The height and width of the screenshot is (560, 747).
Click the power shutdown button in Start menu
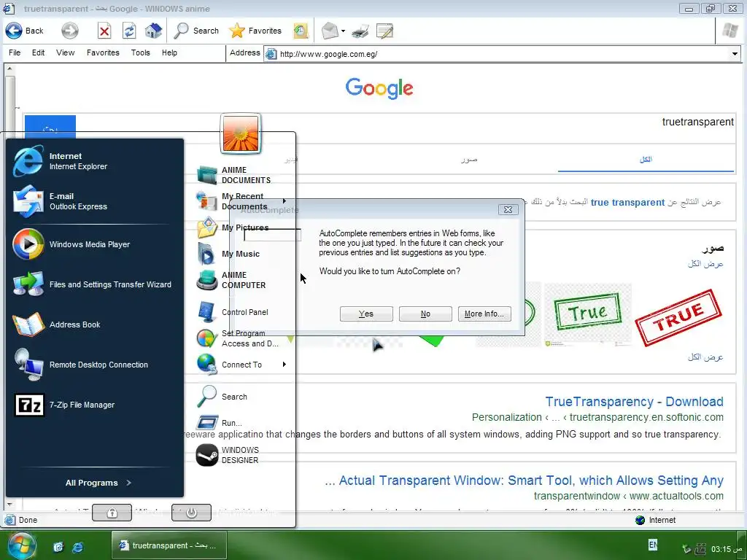tap(191, 513)
